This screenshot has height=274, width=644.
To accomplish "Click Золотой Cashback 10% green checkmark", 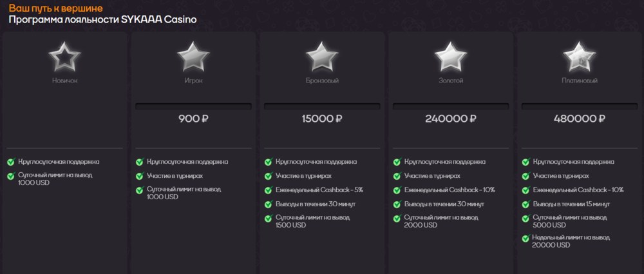I will tap(397, 190).
